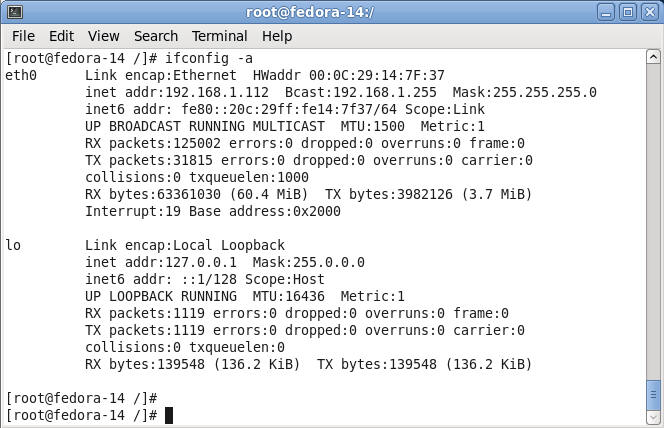This screenshot has height=428, width=664.
Task: Open the Help menu
Action: click(x=277, y=36)
